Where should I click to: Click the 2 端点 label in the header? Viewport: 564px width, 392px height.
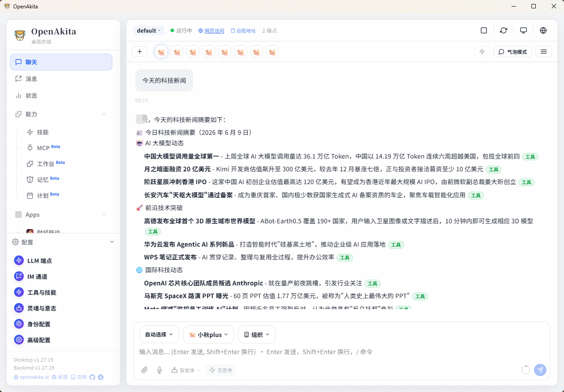[270, 31]
